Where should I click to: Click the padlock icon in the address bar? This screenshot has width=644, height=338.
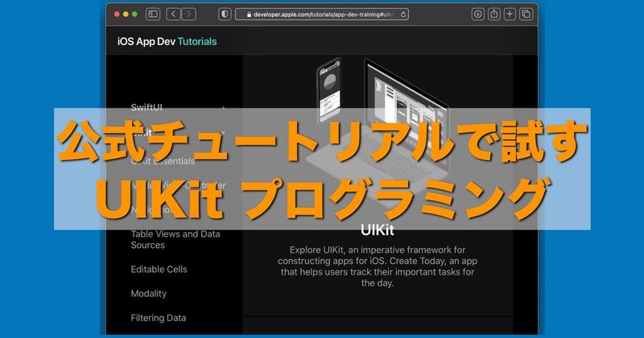249,14
